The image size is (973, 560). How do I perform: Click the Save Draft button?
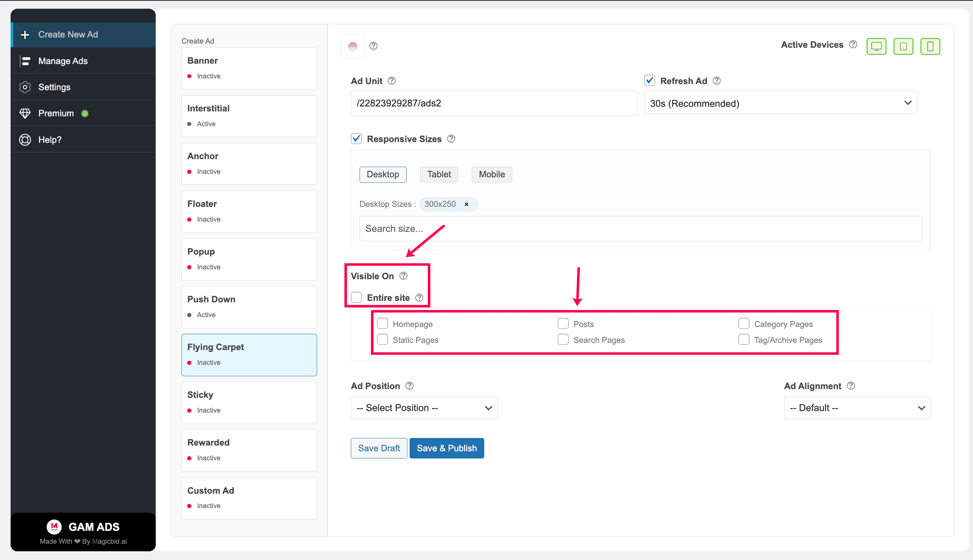tap(379, 448)
